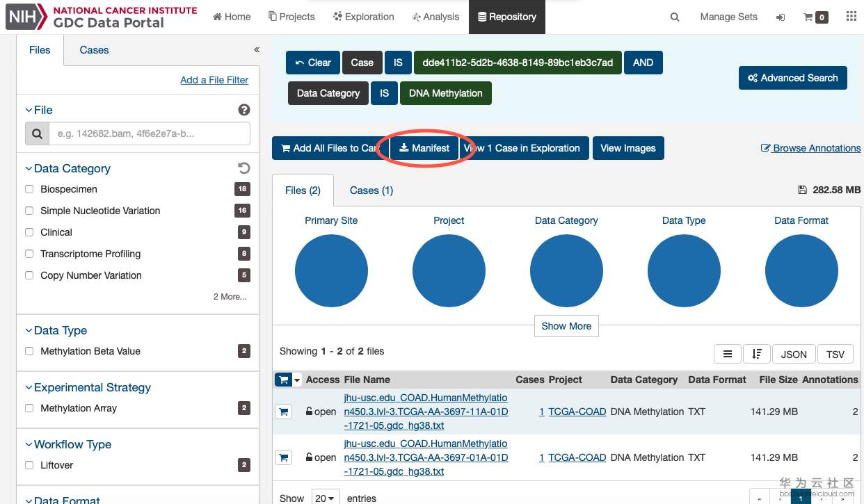The image size is (864, 504).
Task: Enable the Liftover workflow checkbox
Action: click(29, 465)
